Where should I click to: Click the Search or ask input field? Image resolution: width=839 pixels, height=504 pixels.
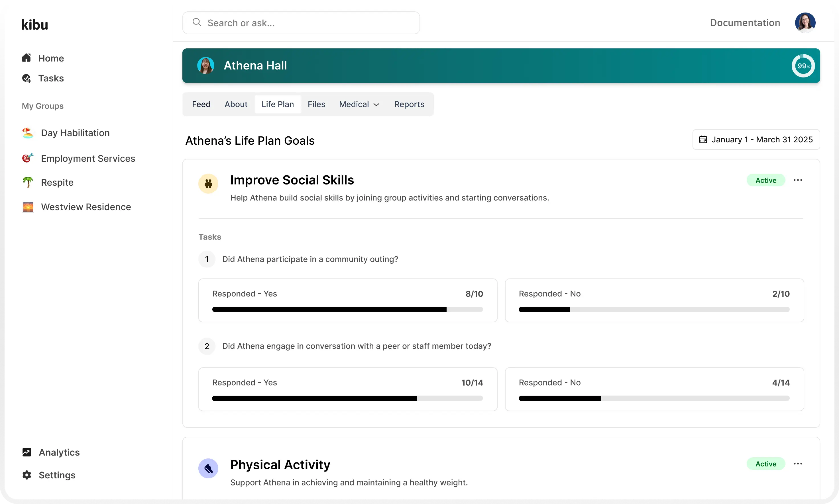[x=301, y=23]
